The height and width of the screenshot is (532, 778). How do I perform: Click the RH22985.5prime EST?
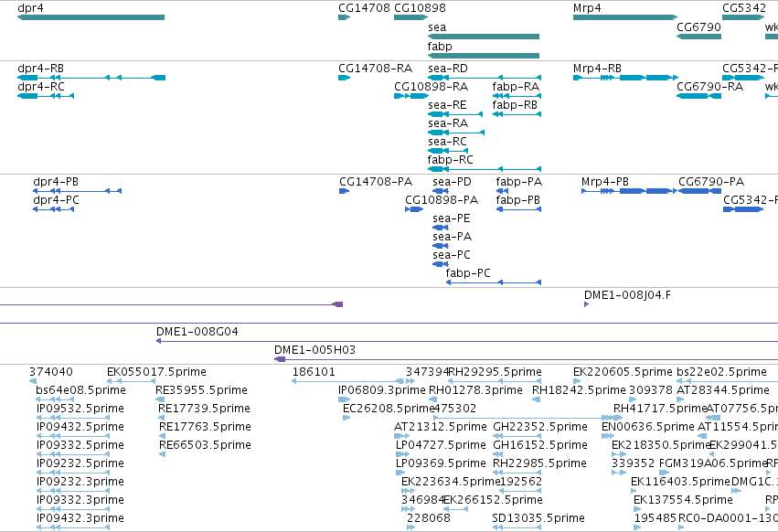(x=517, y=473)
